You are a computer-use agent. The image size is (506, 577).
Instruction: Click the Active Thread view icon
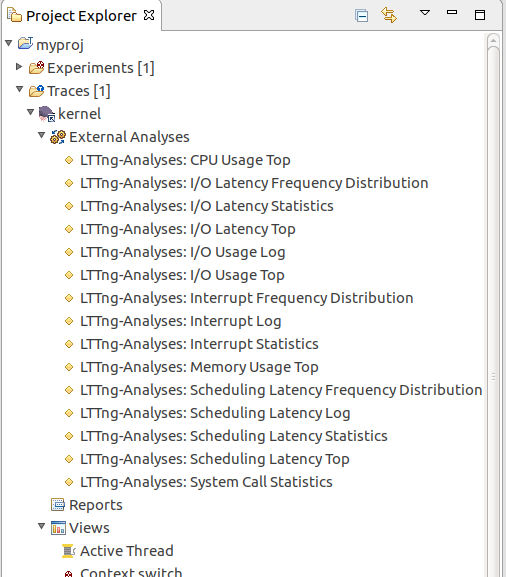(x=68, y=551)
